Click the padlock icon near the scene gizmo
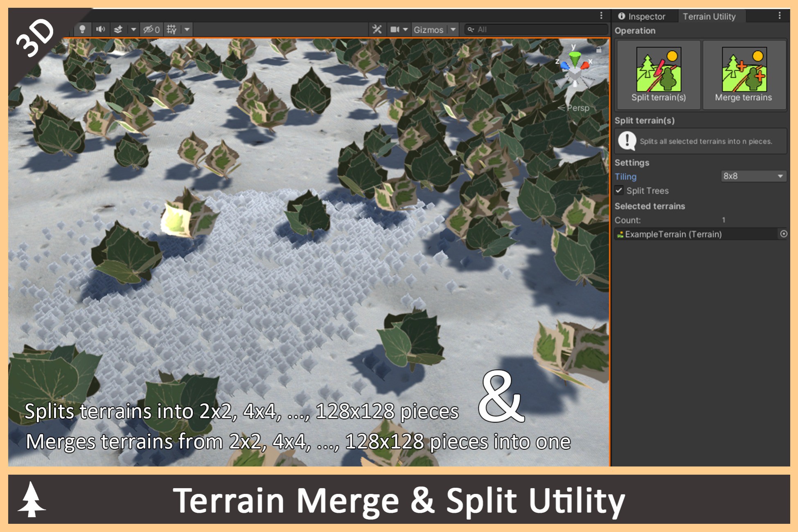 tap(599, 49)
